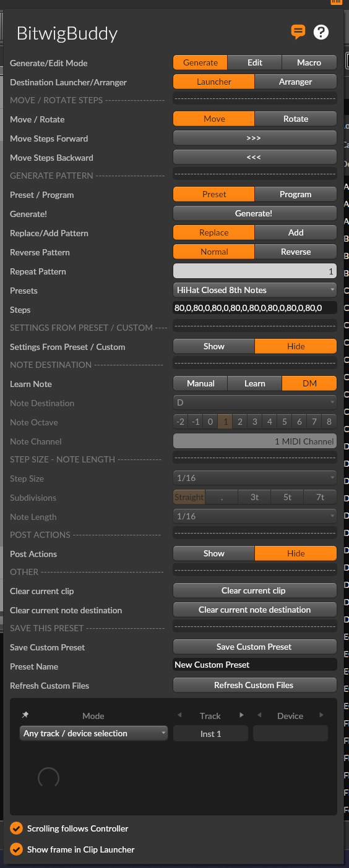Viewport: 349px width, 868px height.
Task: Set Learn Note to DM
Action: coord(309,383)
